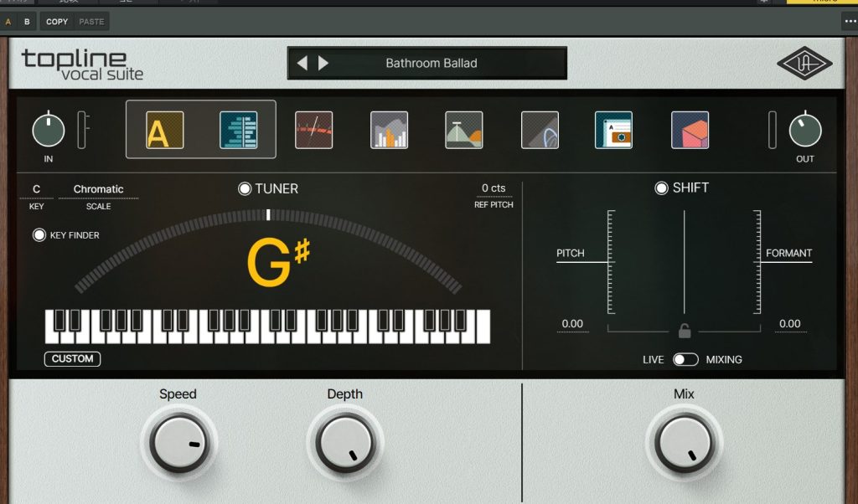The height and width of the screenshot is (504, 858).
Task: Open the teal bars module icon
Action: tap(238, 130)
